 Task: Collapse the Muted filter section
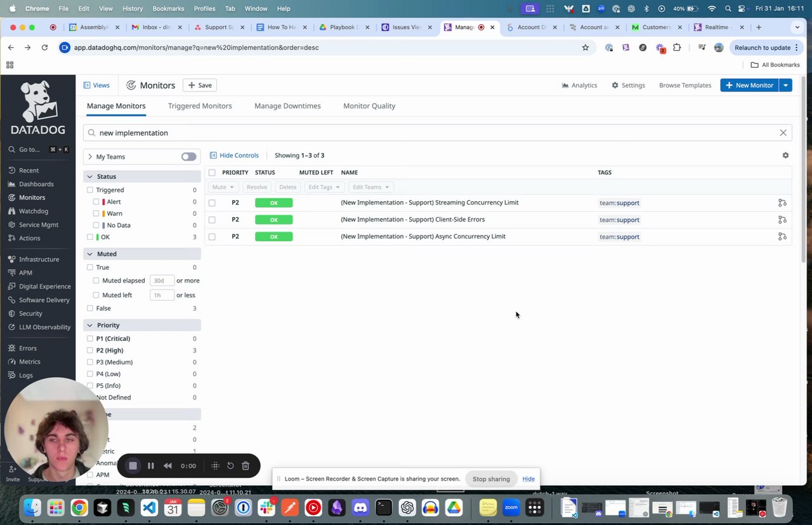[x=89, y=254]
